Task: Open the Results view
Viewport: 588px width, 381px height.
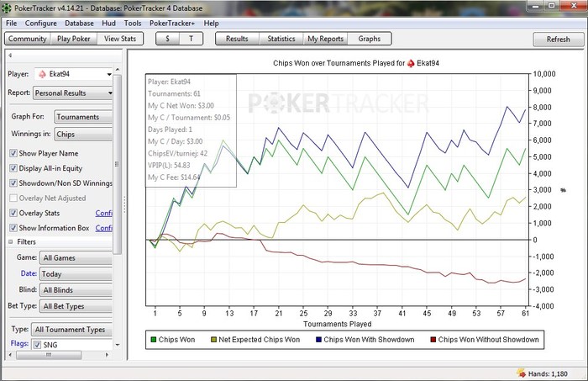Action: point(237,39)
